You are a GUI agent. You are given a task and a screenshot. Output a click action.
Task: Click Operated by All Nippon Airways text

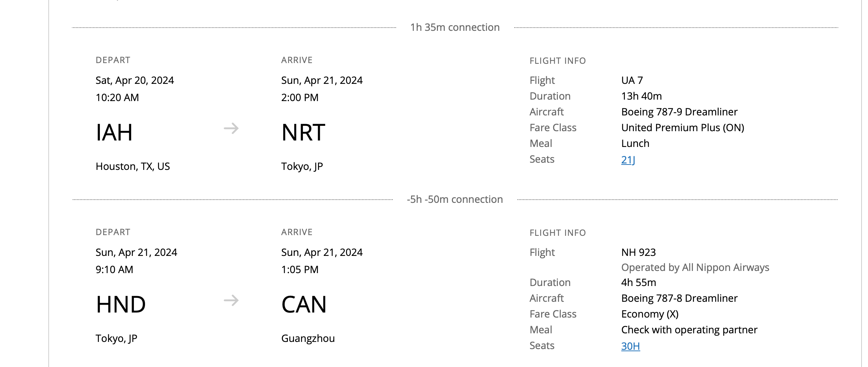tap(695, 267)
